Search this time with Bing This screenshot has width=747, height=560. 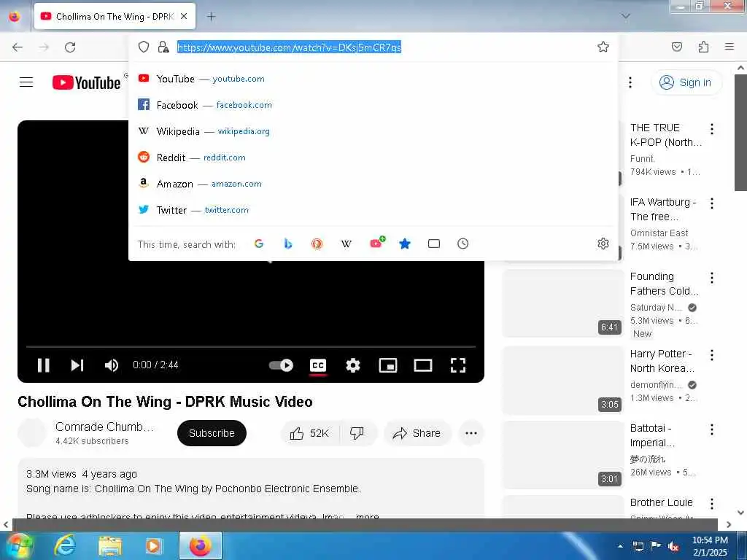click(288, 244)
